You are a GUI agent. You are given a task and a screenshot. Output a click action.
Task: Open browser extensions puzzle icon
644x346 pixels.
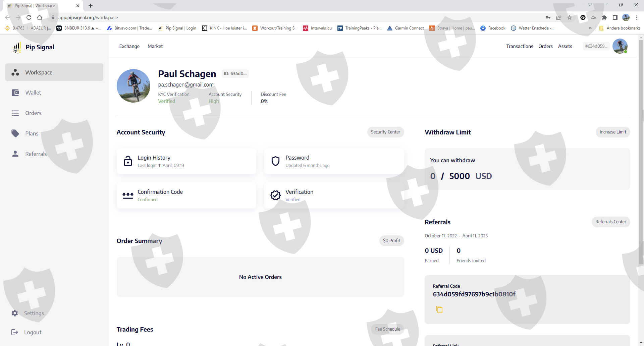click(x=604, y=17)
